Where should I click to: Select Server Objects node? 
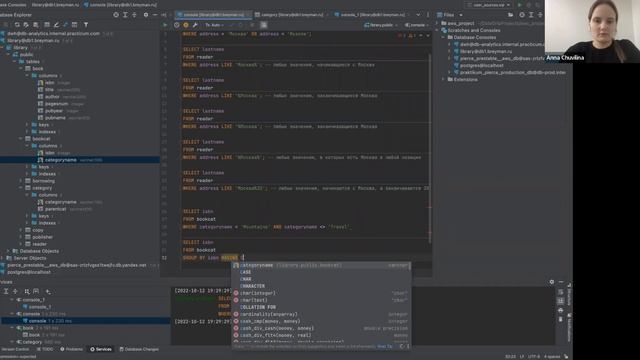tap(30, 258)
